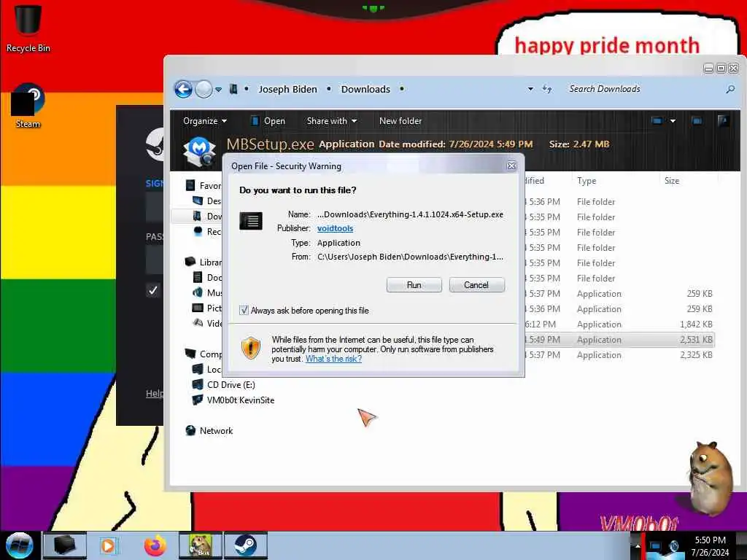Screen dimensions: 747x560
Task: Click the Libraries icon in sidebar
Action: tap(190, 262)
